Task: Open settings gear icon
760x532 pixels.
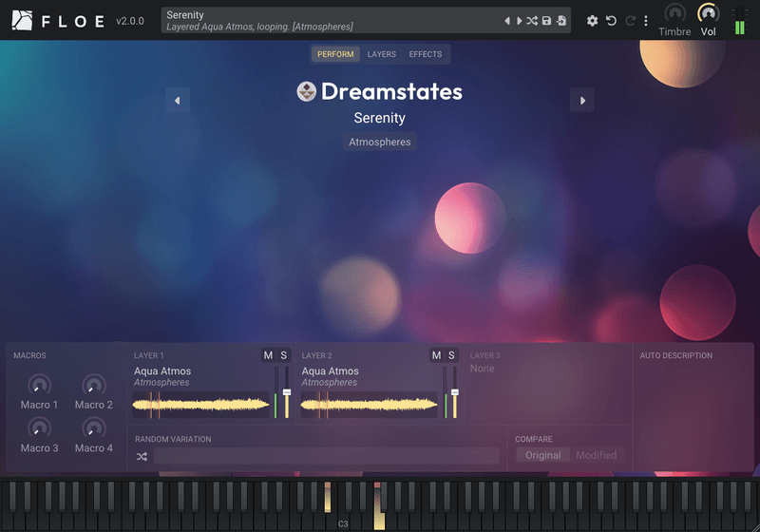Action: [x=592, y=21]
